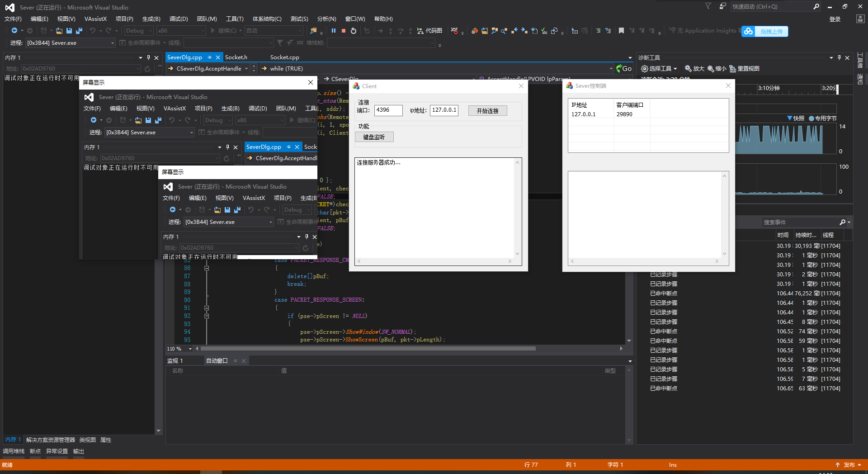Restart debugging with the circular arrow icon
This screenshot has width=868, height=474.
click(x=354, y=31)
